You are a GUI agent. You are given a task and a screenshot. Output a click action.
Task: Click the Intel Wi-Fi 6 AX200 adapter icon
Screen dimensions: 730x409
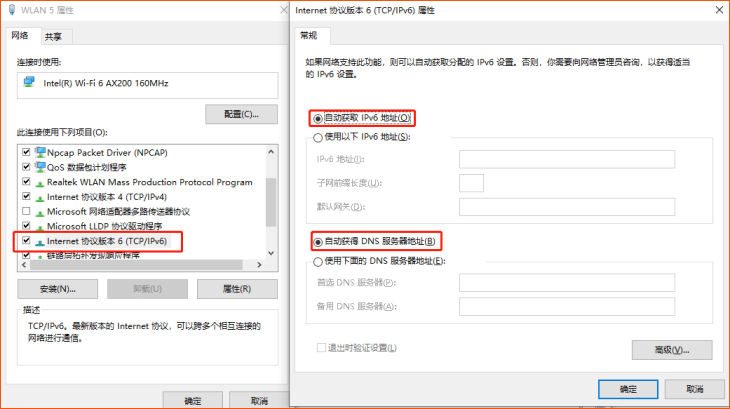click(29, 82)
